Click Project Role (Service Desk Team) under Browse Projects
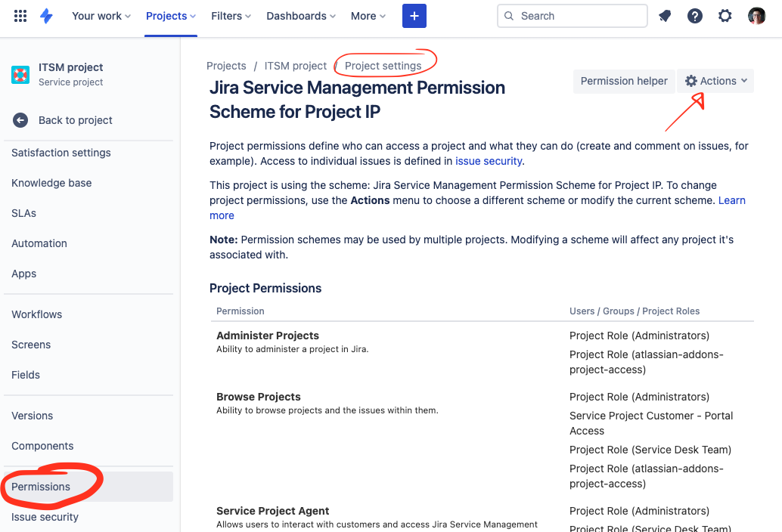Image resolution: width=782 pixels, height=532 pixels. tap(650, 450)
